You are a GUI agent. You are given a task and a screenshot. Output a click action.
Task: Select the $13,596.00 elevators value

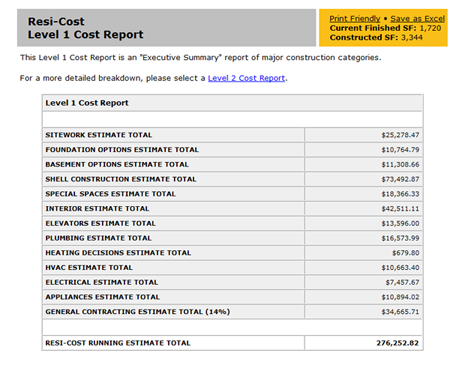point(400,223)
